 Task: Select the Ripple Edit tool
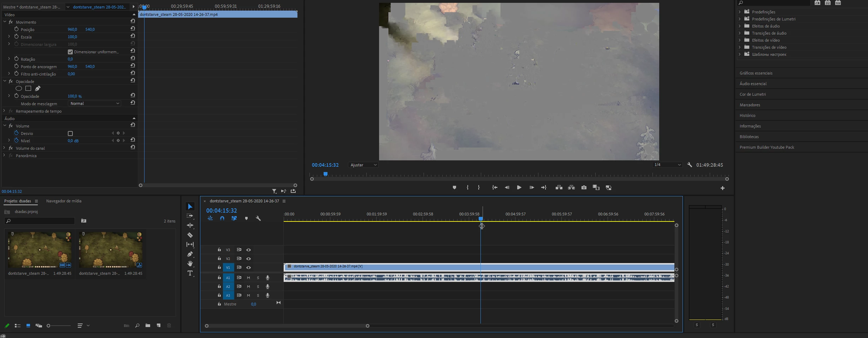(x=190, y=225)
